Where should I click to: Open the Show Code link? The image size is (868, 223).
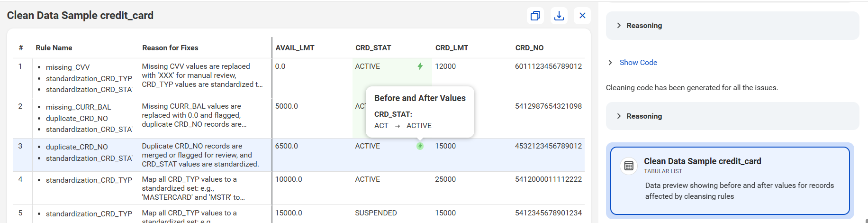tap(638, 63)
